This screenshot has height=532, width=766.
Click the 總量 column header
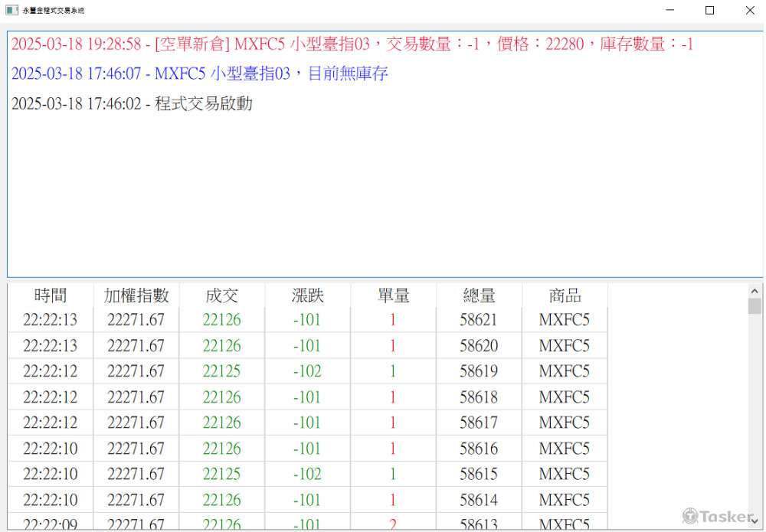click(x=480, y=295)
